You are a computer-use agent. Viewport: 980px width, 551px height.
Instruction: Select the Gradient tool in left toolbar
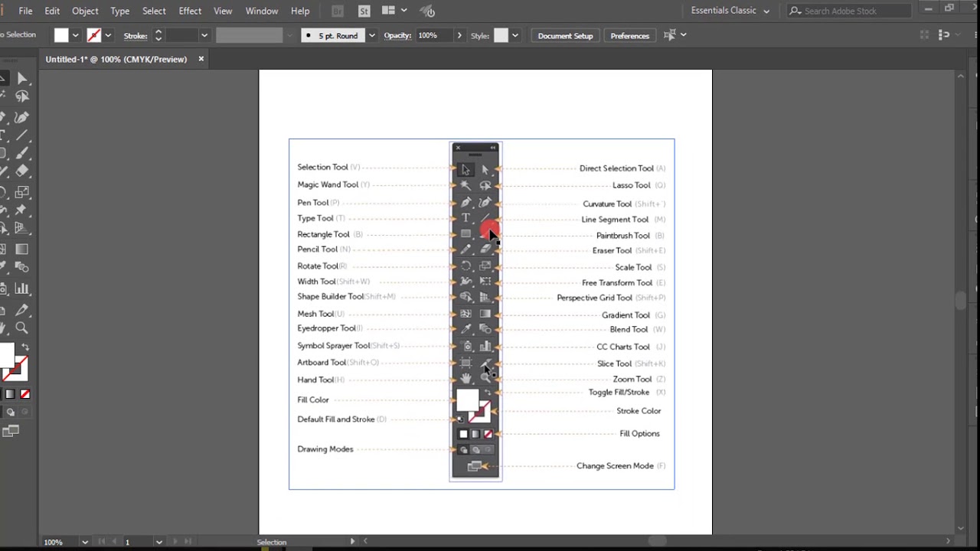click(x=21, y=249)
